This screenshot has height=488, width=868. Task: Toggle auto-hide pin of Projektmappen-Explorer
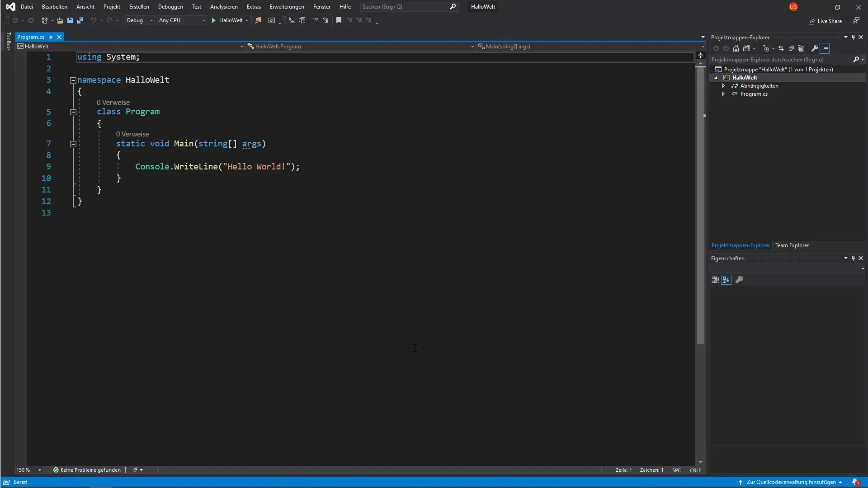[x=853, y=37]
